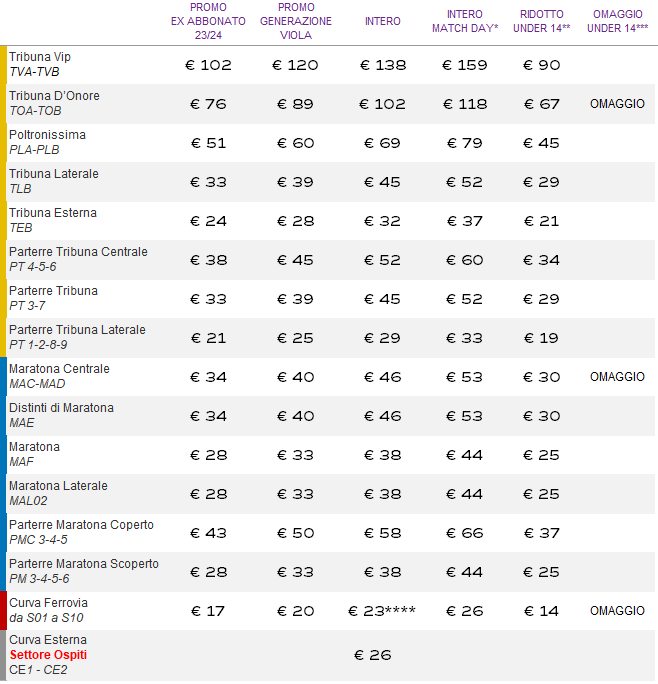The width and height of the screenshot is (658, 684).
Task: Select the Parterre Tribuna PT 3-7 label
Action: (x=53, y=298)
